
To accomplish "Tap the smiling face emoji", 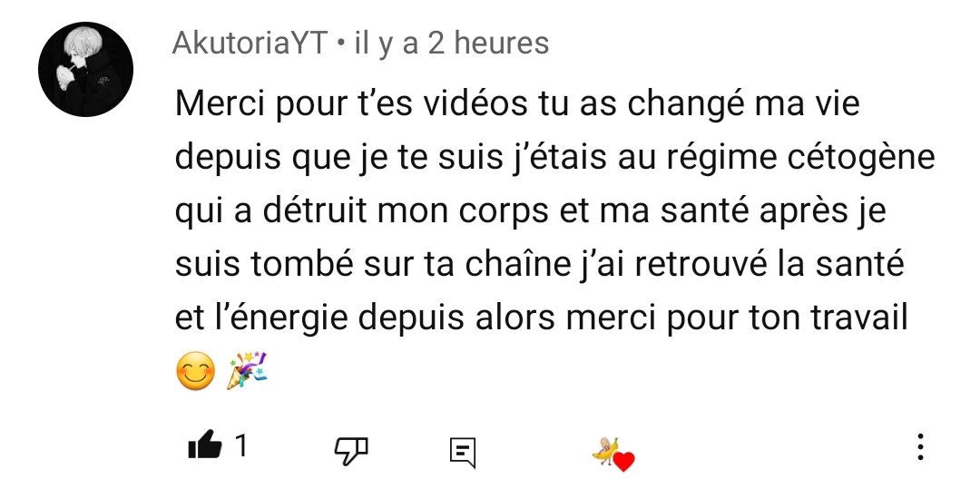I will (x=196, y=371).
